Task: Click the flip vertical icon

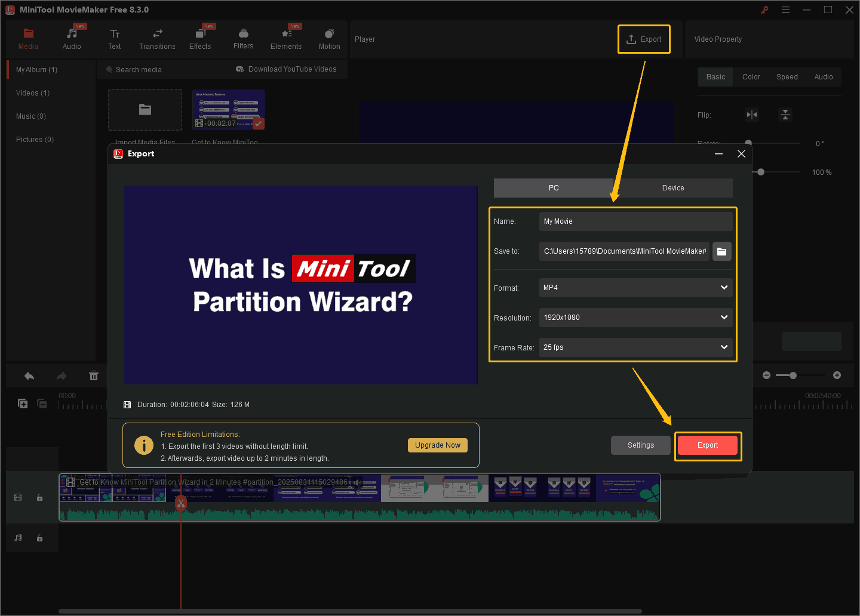Action: click(785, 115)
